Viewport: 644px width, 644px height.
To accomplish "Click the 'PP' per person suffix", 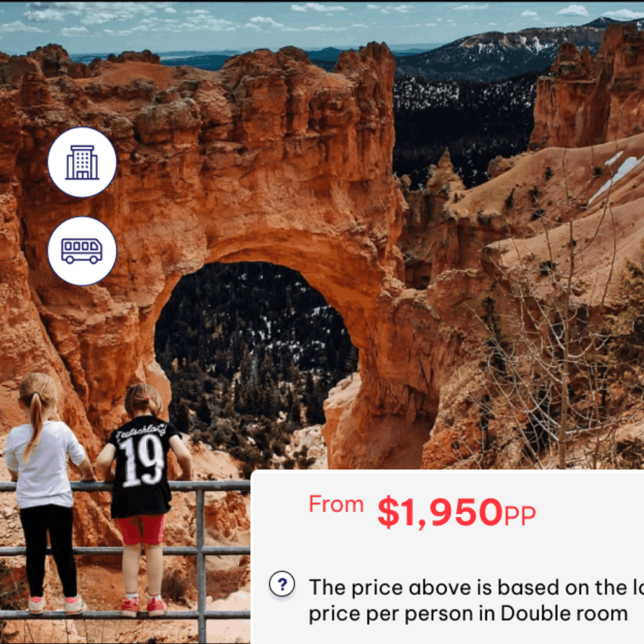I will [x=520, y=516].
